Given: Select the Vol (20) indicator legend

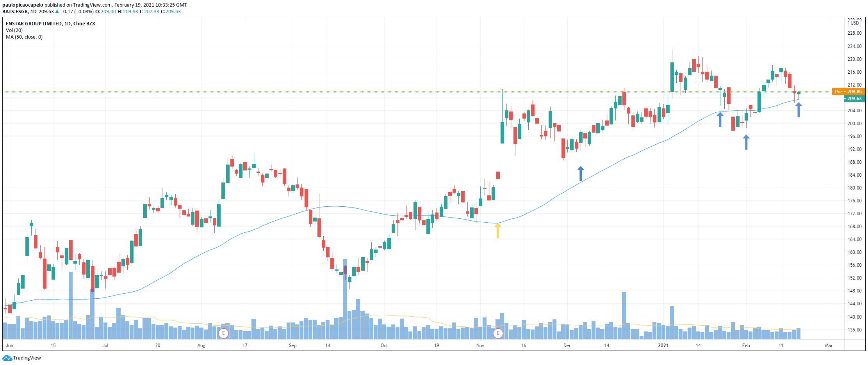Looking at the screenshot, I should tap(14, 30).
